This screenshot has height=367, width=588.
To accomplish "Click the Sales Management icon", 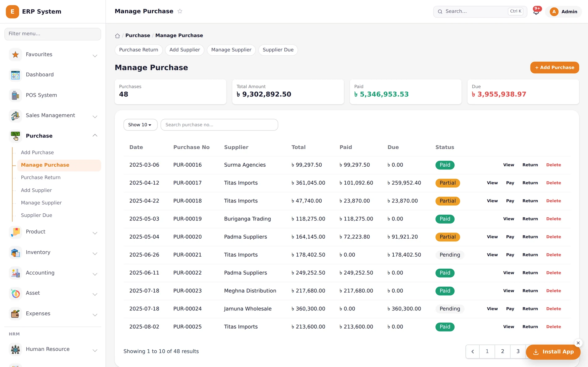I will click(15, 116).
